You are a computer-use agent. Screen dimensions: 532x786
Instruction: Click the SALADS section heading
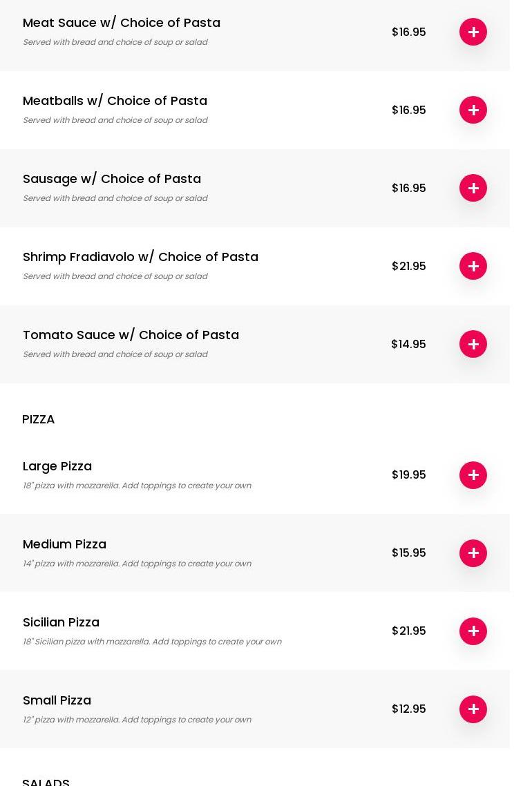[46, 781]
